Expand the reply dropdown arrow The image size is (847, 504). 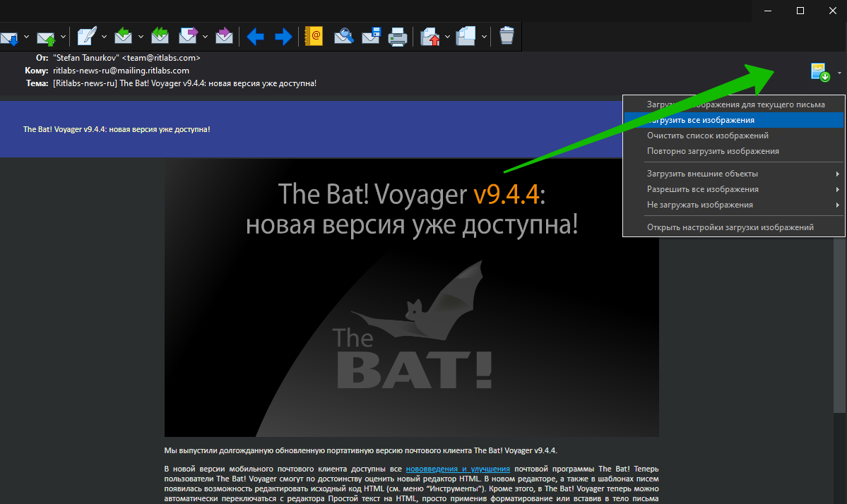(x=141, y=37)
